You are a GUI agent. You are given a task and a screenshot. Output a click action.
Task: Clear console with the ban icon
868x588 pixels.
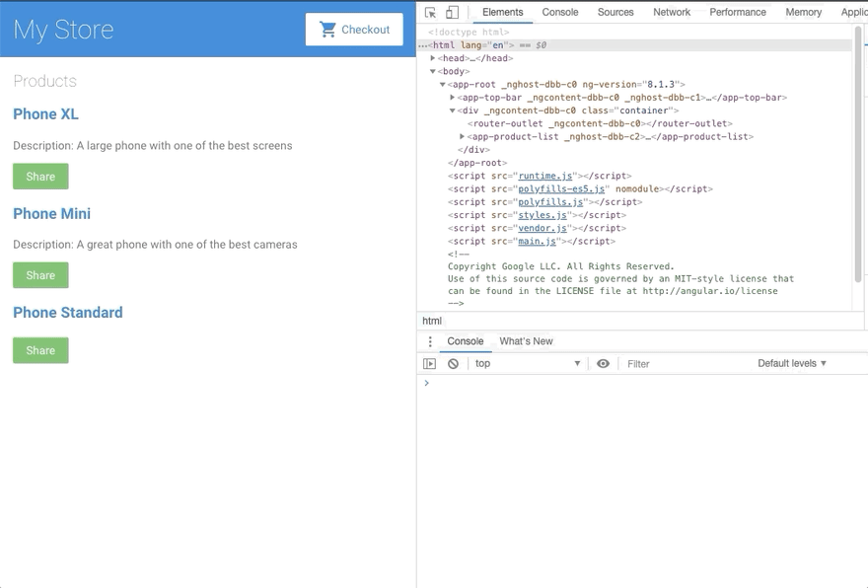(453, 364)
